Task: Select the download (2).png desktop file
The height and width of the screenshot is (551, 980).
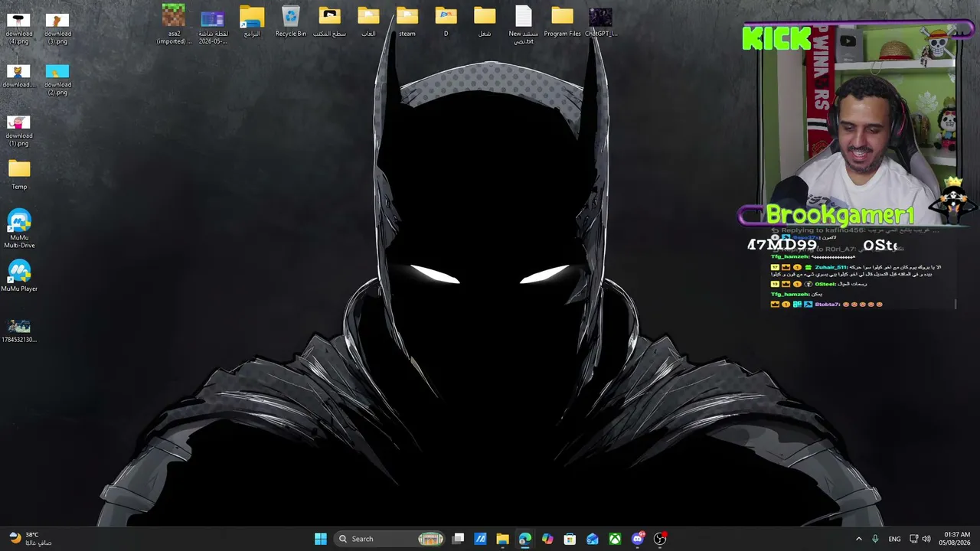Action: point(57,80)
